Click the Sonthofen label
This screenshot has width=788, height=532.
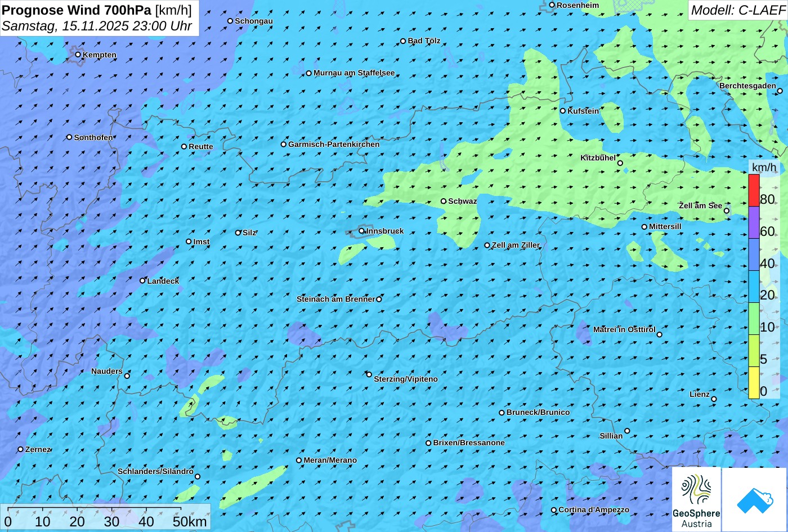93,137
